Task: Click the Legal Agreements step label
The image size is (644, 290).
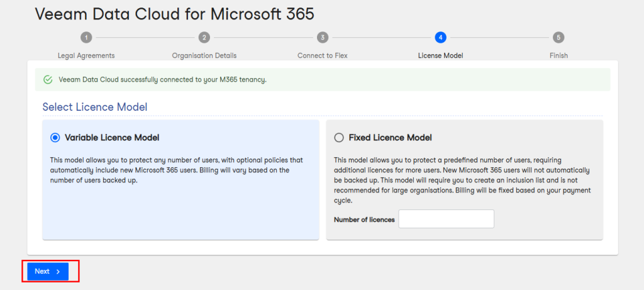Action: tap(86, 55)
